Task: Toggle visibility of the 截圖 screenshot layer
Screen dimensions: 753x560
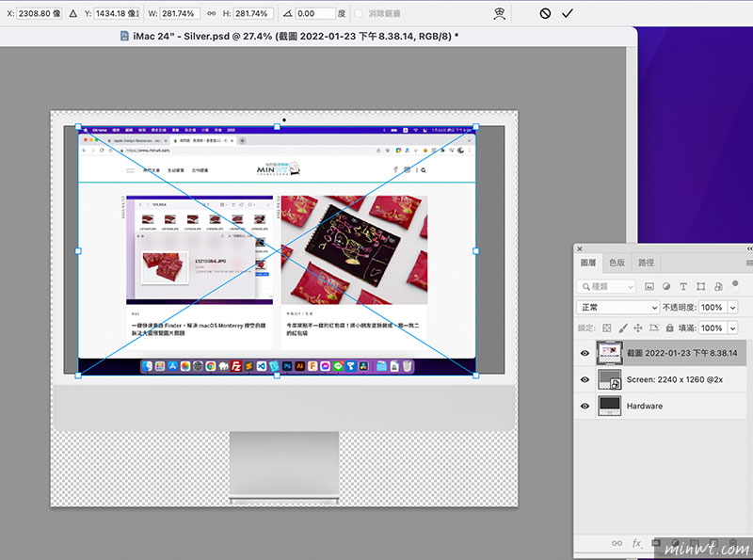Action: point(585,353)
